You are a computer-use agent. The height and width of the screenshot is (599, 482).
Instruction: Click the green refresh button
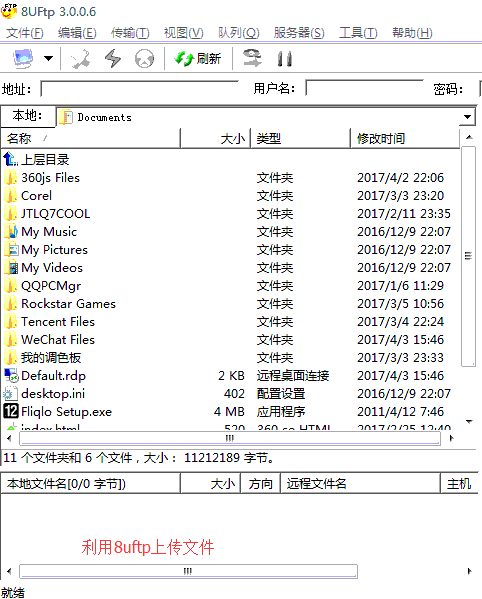click(x=197, y=58)
